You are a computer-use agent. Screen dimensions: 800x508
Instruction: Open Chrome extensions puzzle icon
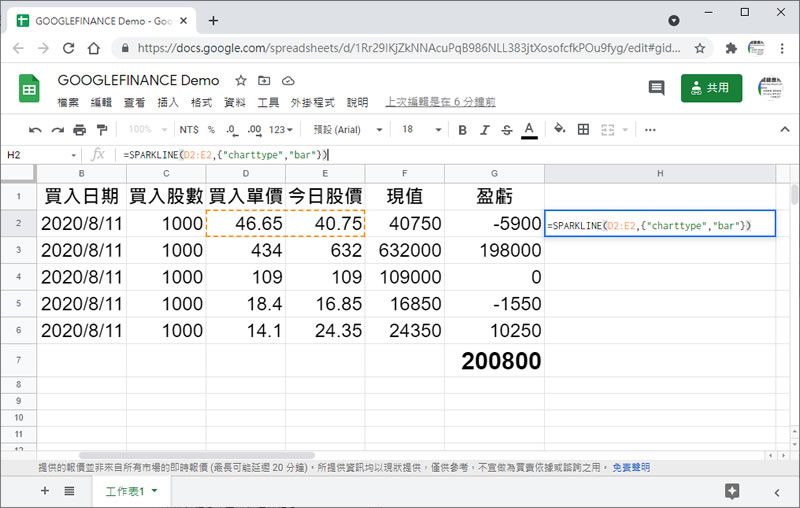coord(731,48)
